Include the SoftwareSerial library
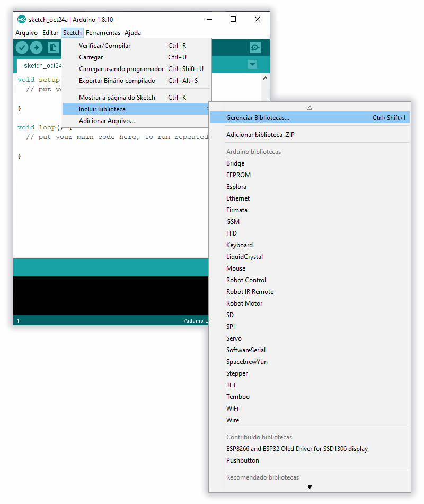 click(x=310, y=350)
